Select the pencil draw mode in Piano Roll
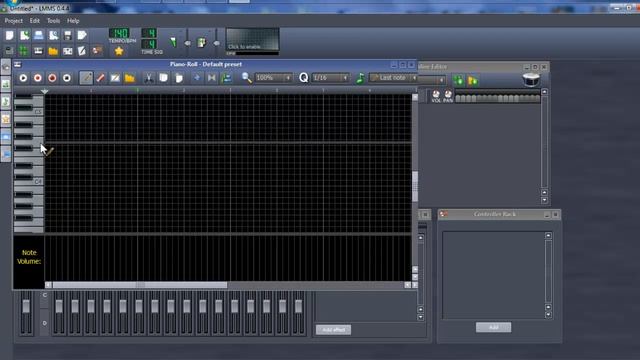 pos(86,78)
